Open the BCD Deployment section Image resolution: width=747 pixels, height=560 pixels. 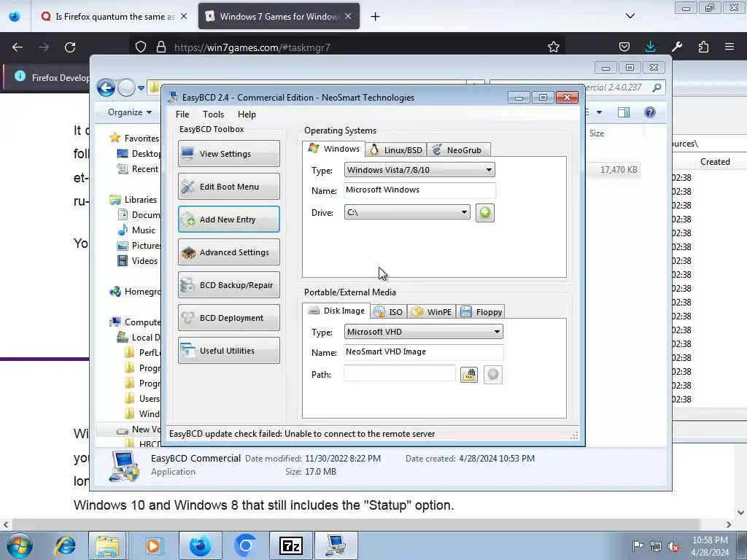click(x=228, y=318)
